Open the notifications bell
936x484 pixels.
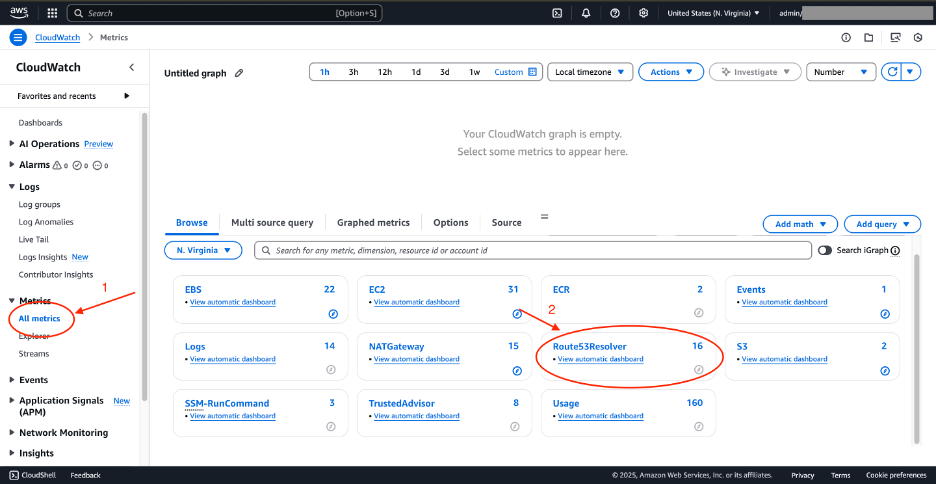coord(586,13)
